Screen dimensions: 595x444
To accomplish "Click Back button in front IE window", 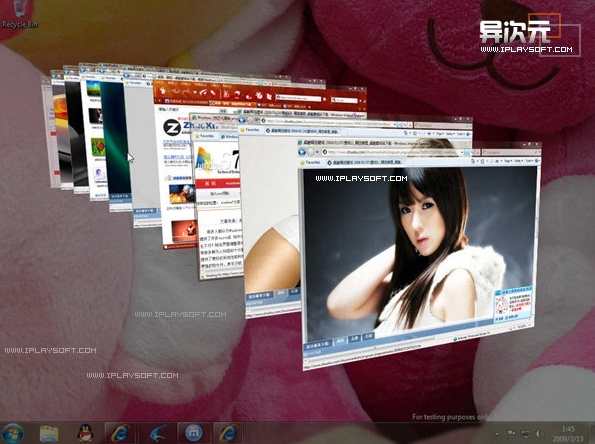I will pyautogui.click(x=302, y=152).
